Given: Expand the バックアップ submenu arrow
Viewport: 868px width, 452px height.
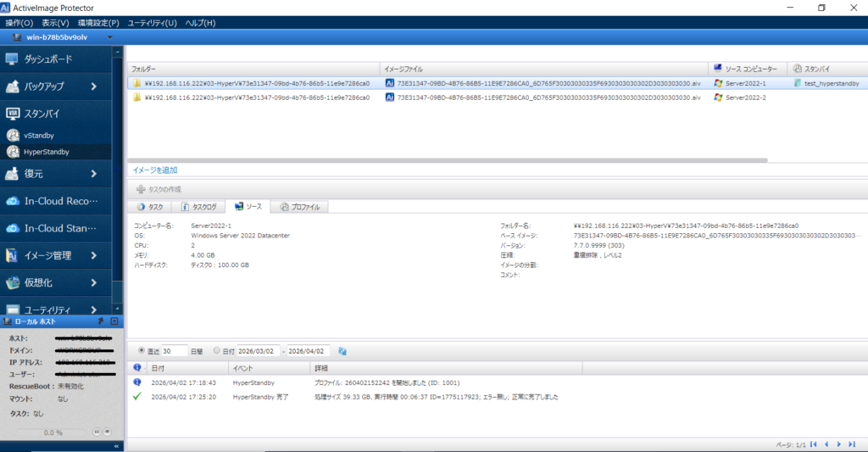Looking at the screenshot, I should click(93, 86).
